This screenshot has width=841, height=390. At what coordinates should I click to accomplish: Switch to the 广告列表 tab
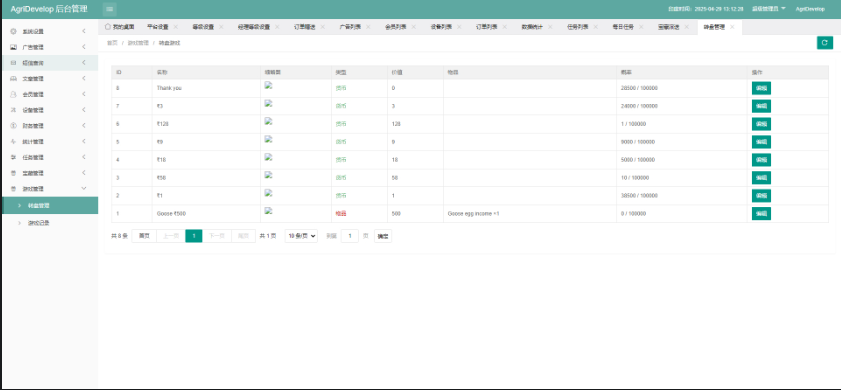(350, 27)
